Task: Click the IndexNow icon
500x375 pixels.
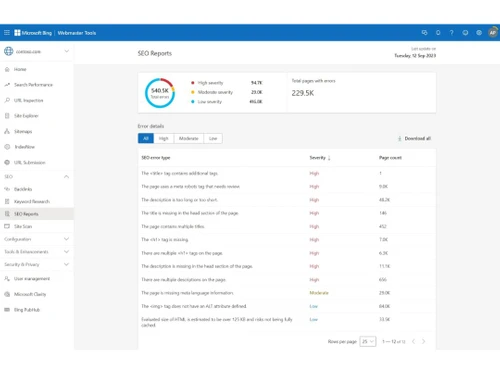Action: pos(7,147)
